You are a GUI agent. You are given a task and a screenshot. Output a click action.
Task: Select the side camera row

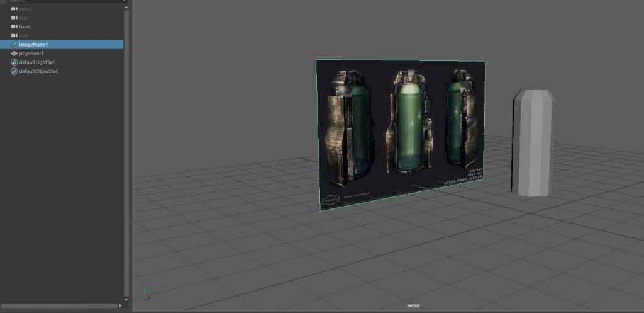(62, 36)
